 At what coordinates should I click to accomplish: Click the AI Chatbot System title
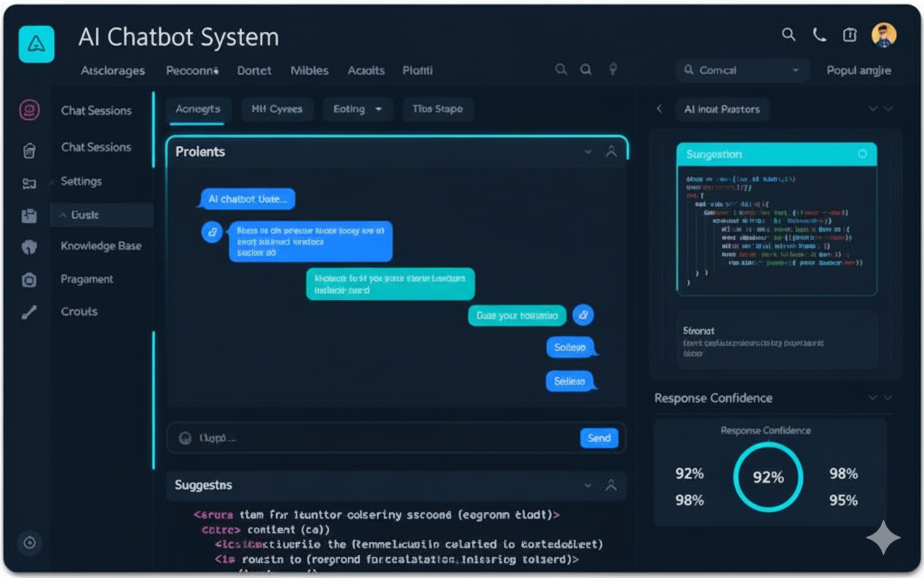(178, 38)
